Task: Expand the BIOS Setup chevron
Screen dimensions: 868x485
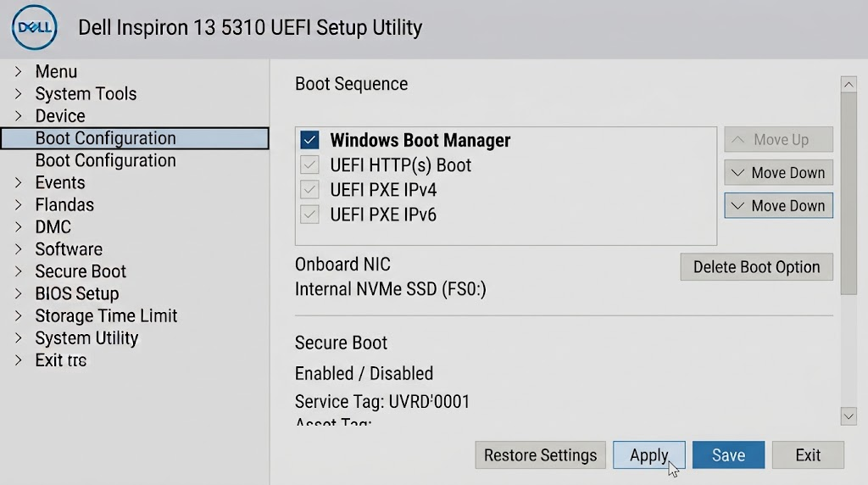Action: (19, 293)
